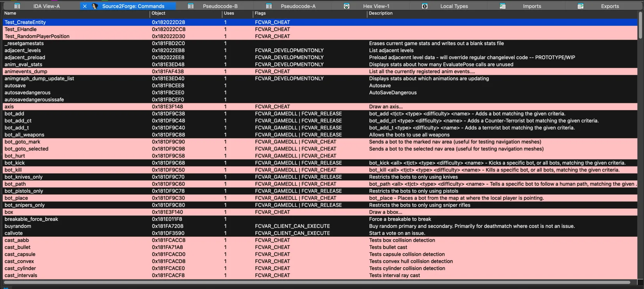The width and height of the screenshot is (644, 289).
Task: Select the bot_snipers_only row
Action: (320, 205)
